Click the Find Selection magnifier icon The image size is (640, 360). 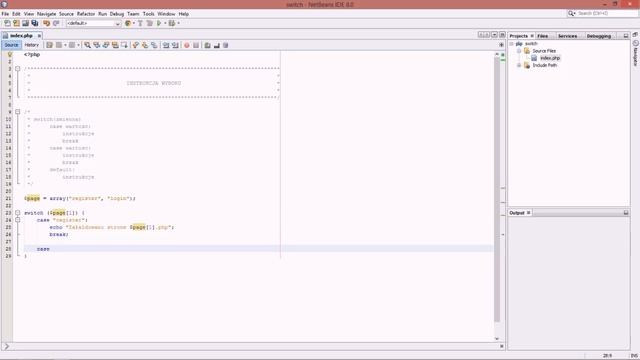click(87, 45)
